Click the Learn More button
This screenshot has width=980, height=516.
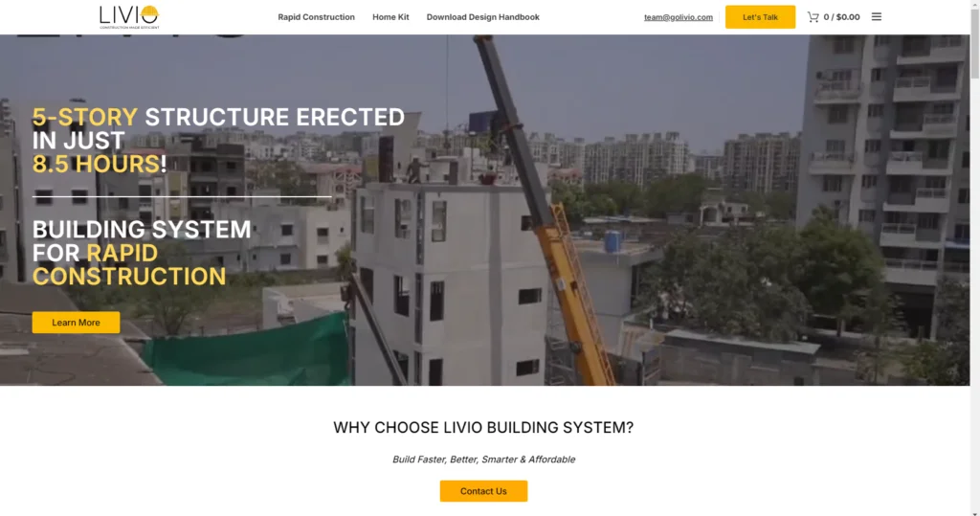(x=76, y=322)
